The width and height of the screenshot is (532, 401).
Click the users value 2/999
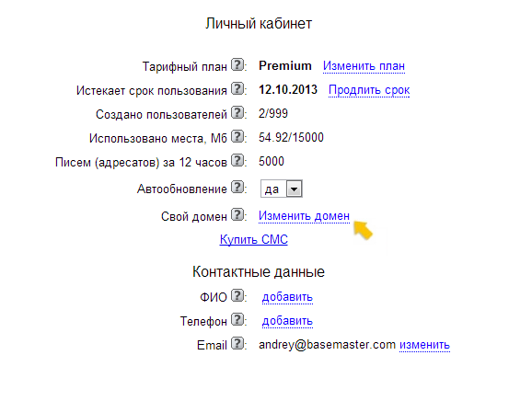click(x=273, y=113)
